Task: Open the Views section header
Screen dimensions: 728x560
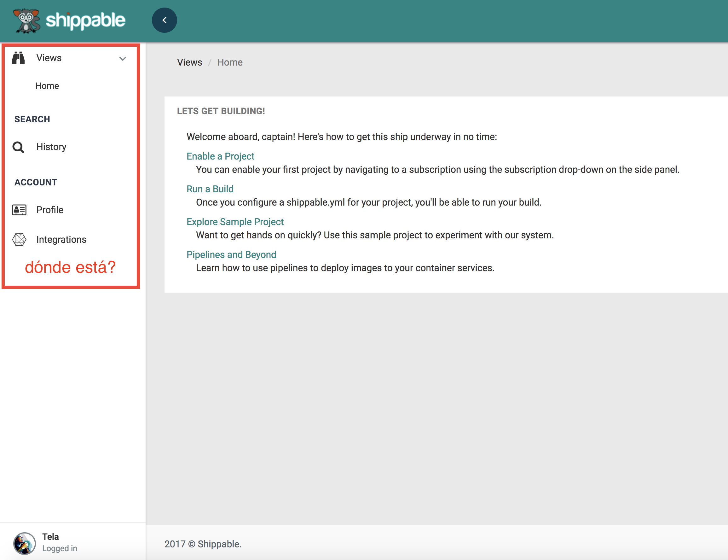Action: [x=49, y=58]
